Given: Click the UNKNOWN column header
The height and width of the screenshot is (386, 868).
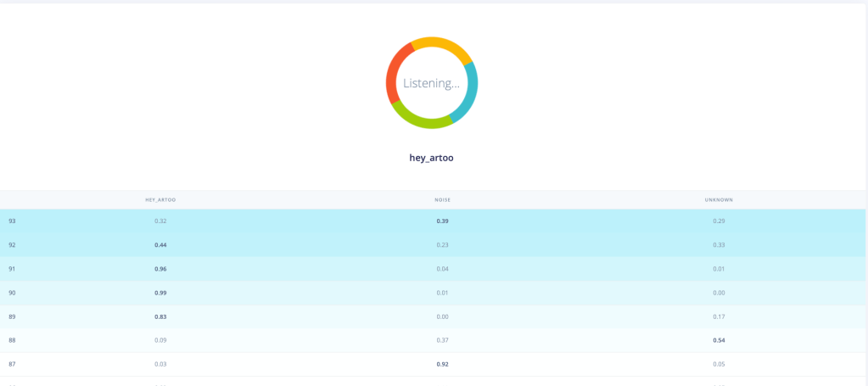Looking at the screenshot, I should click(x=719, y=200).
